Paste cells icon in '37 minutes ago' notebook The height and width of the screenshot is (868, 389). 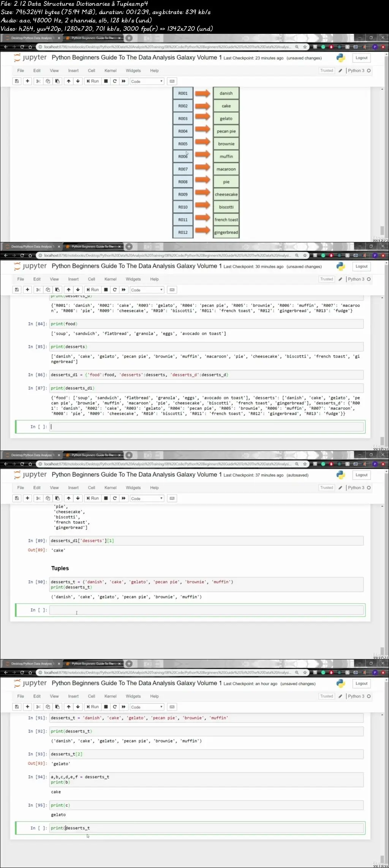[x=57, y=498]
